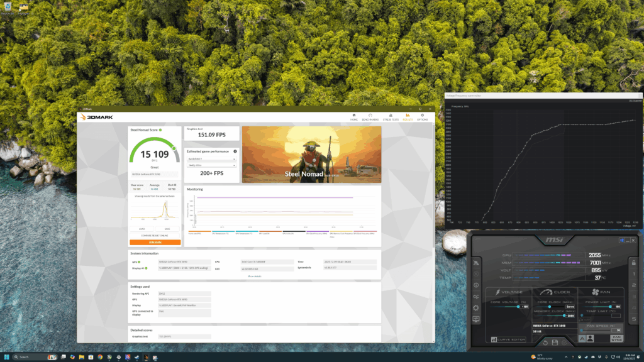644x362 pixels.
Task: Toggle the Afterburner profile lock icon
Action: pyautogui.click(x=634, y=263)
